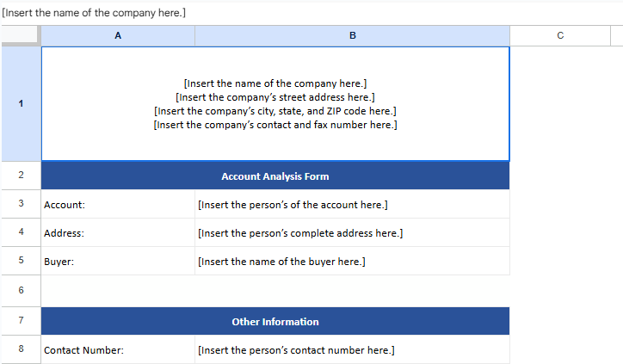
Task: Select row 1 header
Action: point(21,104)
